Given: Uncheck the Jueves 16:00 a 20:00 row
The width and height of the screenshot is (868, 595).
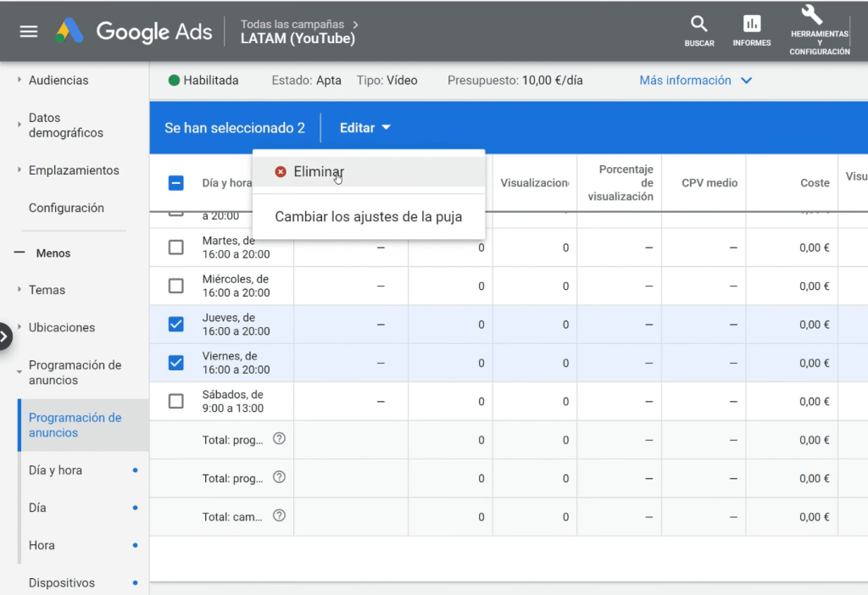Looking at the screenshot, I should (x=176, y=325).
